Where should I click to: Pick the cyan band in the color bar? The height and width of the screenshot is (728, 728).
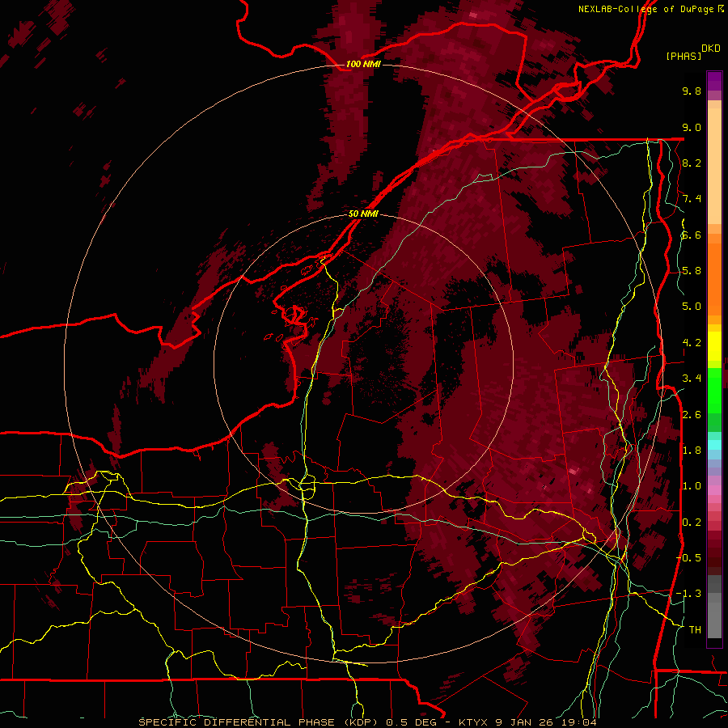714,445
